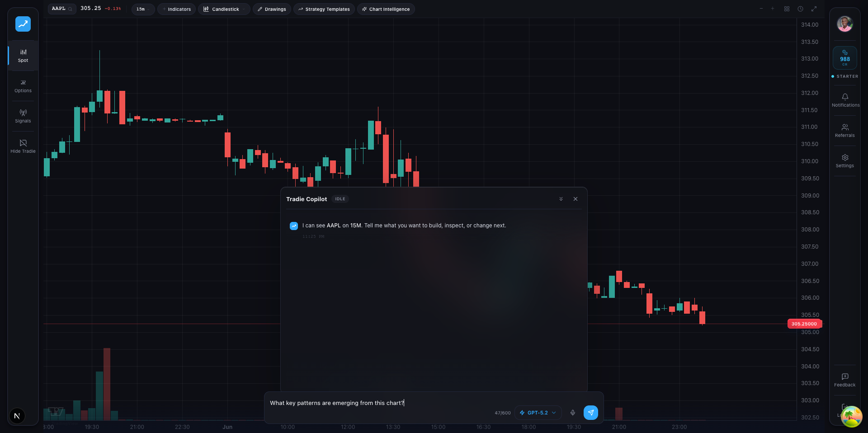Toggle Hide Tradie in the sidebar

[23, 146]
